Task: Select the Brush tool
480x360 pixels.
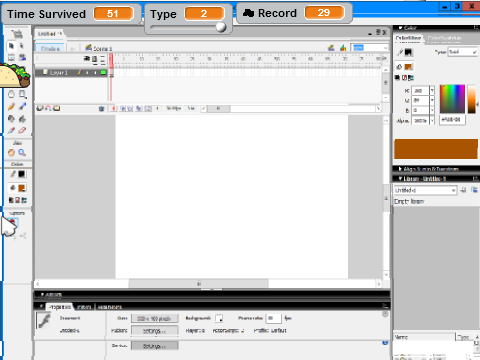Action: [22, 106]
